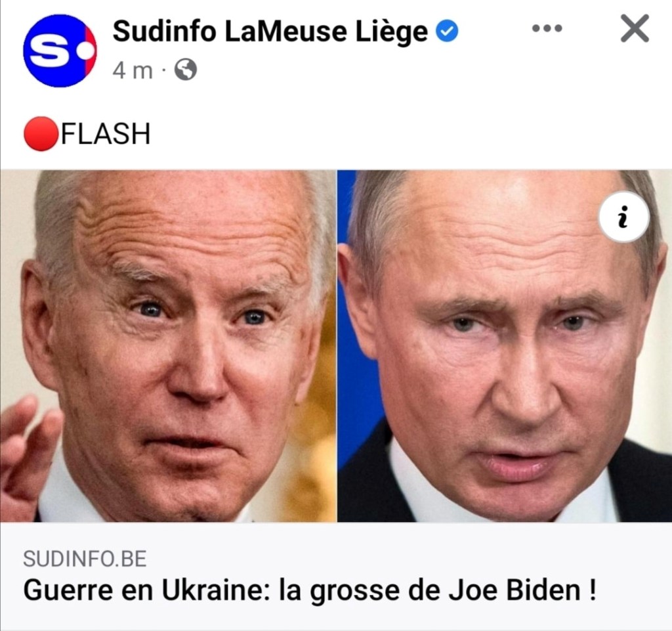Click the red circle emoji before FLASH
This screenshot has width=672, height=631.
click(x=41, y=134)
